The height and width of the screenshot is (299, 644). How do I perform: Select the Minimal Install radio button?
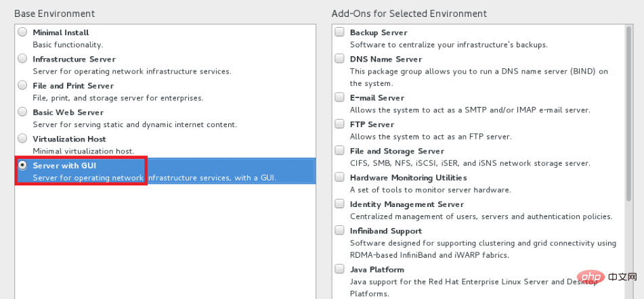point(23,32)
